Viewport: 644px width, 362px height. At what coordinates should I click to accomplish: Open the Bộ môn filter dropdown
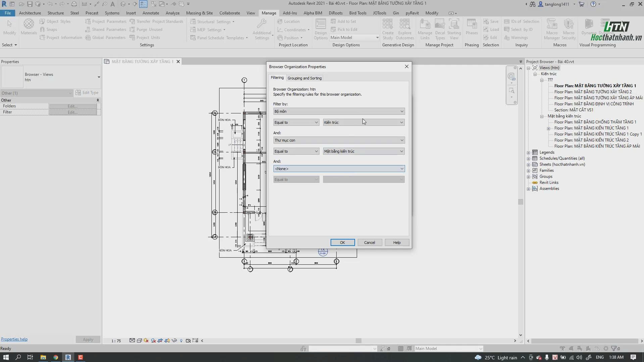[339, 111]
